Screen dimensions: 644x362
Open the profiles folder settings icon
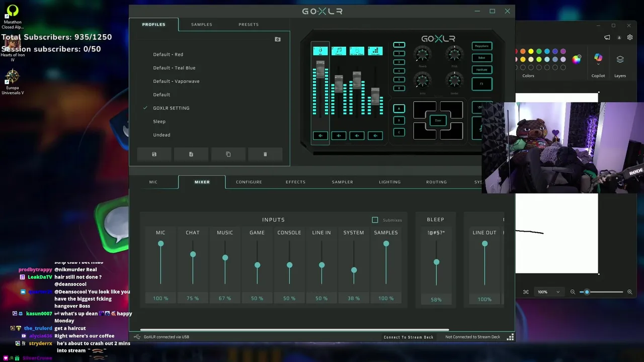coord(278,39)
